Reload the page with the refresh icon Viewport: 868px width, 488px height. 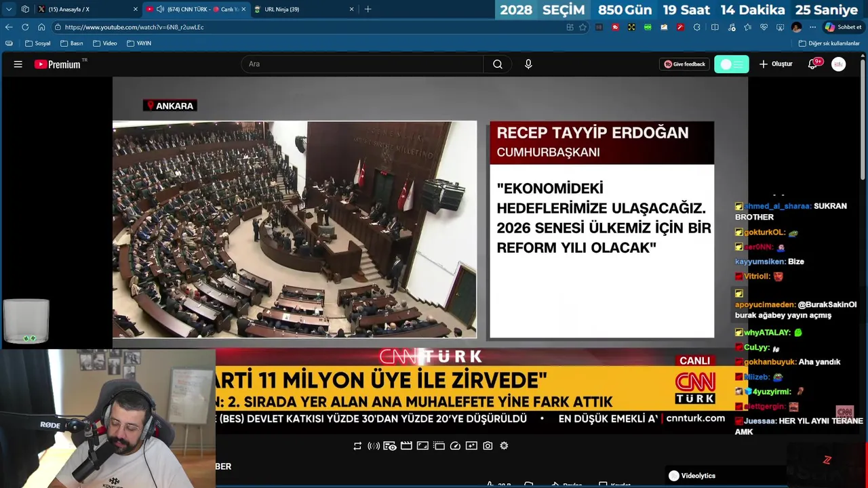(x=25, y=27)
